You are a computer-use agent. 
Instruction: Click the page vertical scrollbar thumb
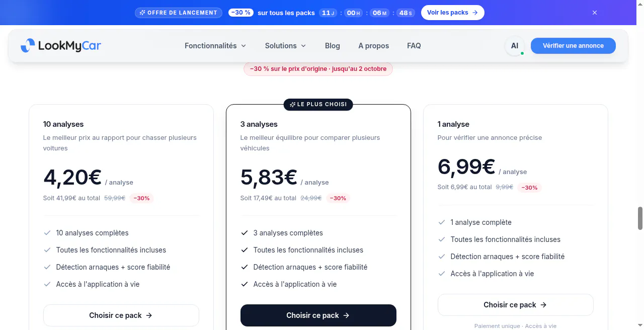point(640,218)
